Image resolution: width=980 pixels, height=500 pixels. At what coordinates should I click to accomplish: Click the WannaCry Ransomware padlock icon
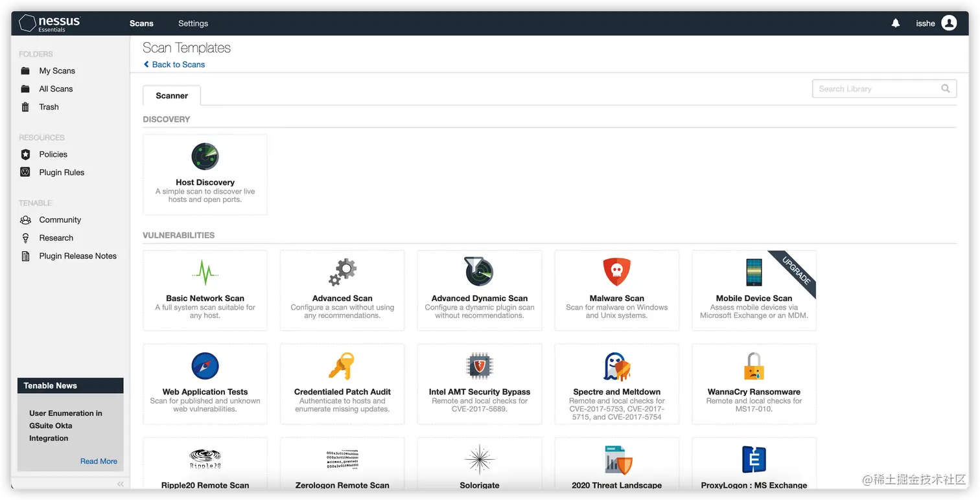pos(754,366)
